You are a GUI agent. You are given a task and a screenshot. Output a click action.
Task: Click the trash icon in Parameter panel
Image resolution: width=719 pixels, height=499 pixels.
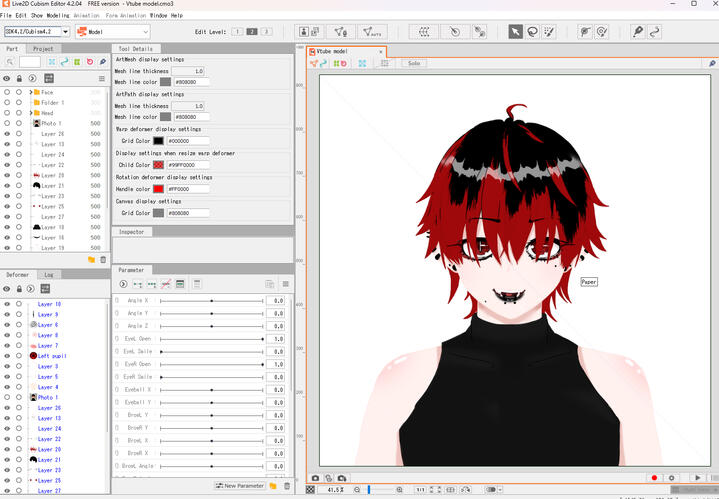tap(286, 486)
